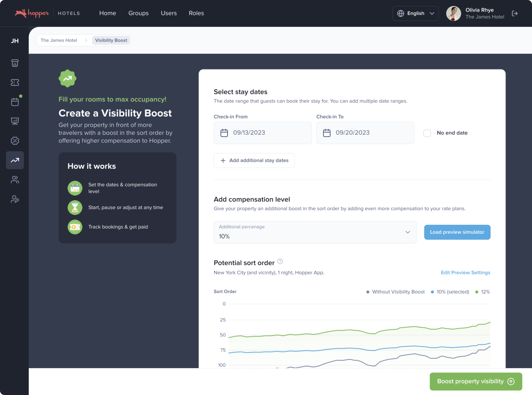The height and width of the screenshot is (395, 532).
Task: Toggle Without Visibility Boost legend item
Action: 396,292
